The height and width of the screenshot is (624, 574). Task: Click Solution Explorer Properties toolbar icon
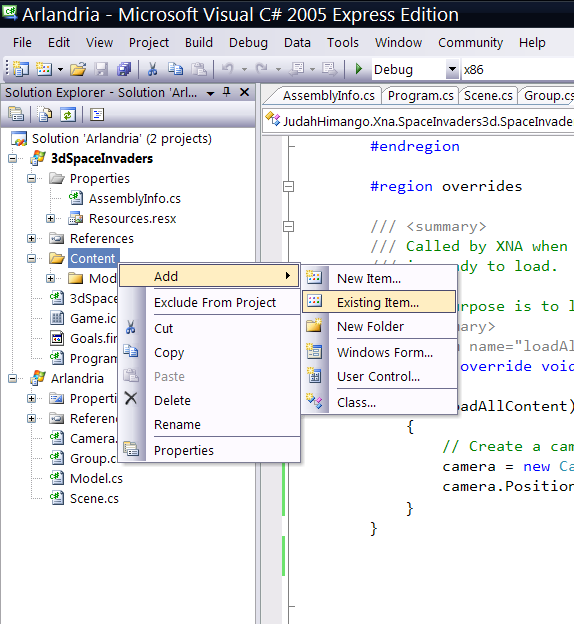(16, 115)
